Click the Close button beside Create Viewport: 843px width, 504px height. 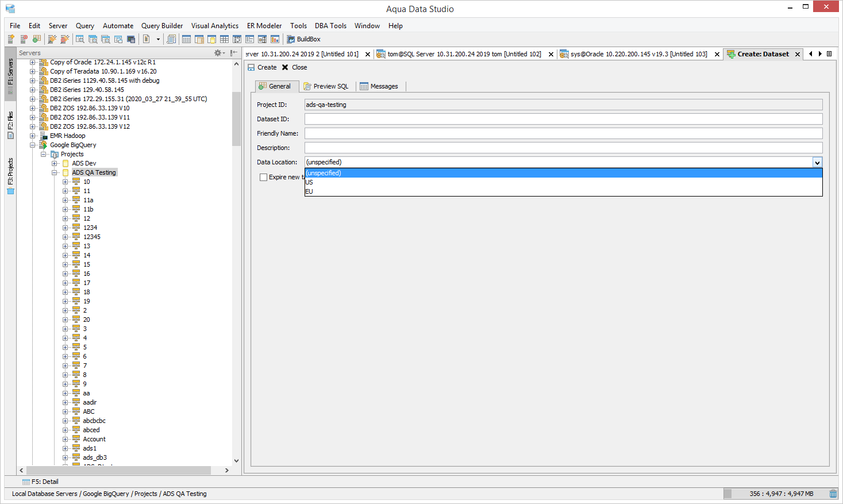[294, 67]
